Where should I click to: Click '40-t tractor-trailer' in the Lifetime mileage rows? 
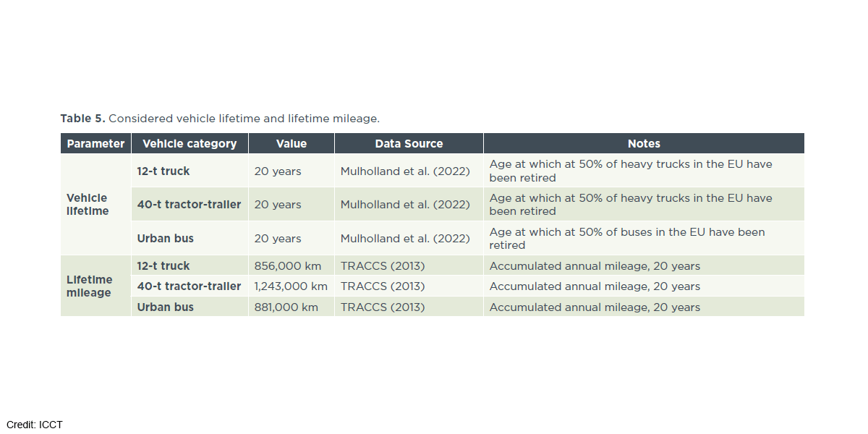189,286
